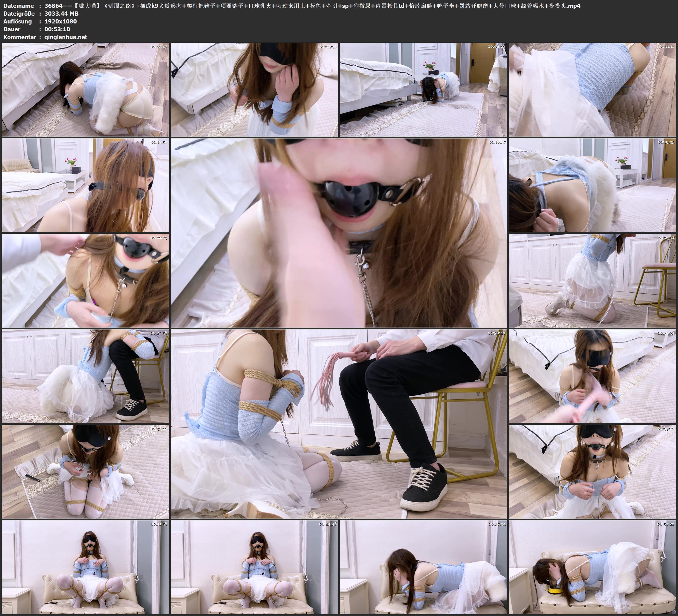Open the frame at 00:22:23
Screen dimensions: 678x616
click(85, 280)
